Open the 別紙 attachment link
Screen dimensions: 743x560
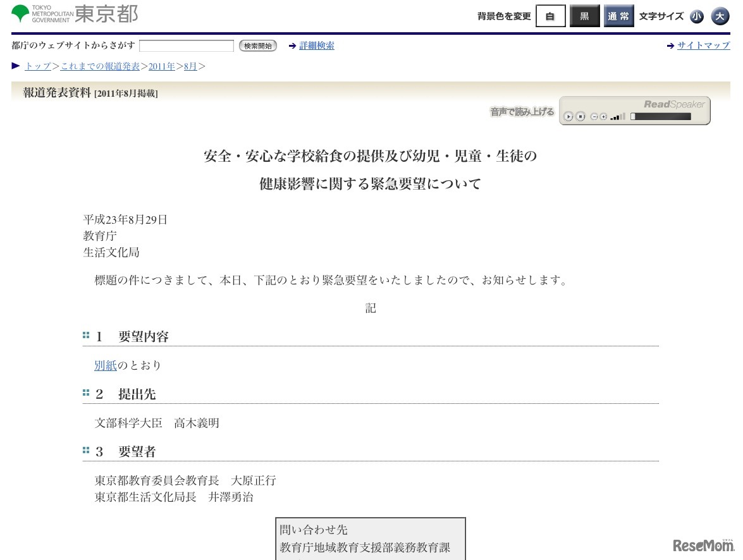[106, 365]
